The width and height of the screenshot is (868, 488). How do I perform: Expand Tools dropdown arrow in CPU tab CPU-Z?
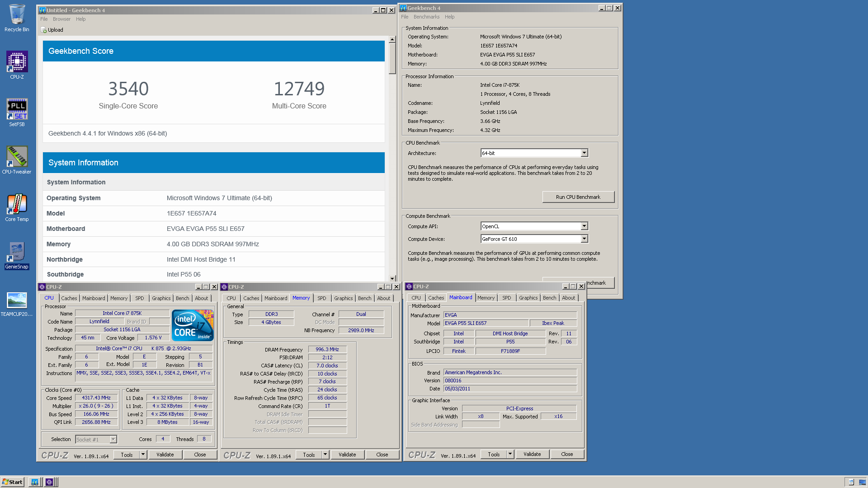(143, 455)
